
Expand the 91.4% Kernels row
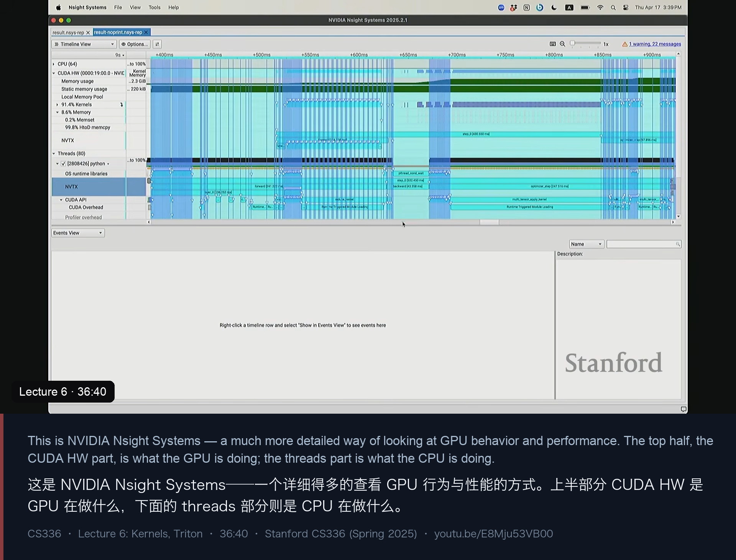[x=58, y=105]
